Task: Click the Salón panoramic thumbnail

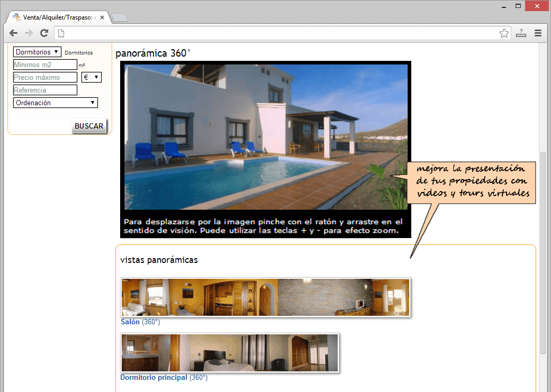Action: click(265, 298)
